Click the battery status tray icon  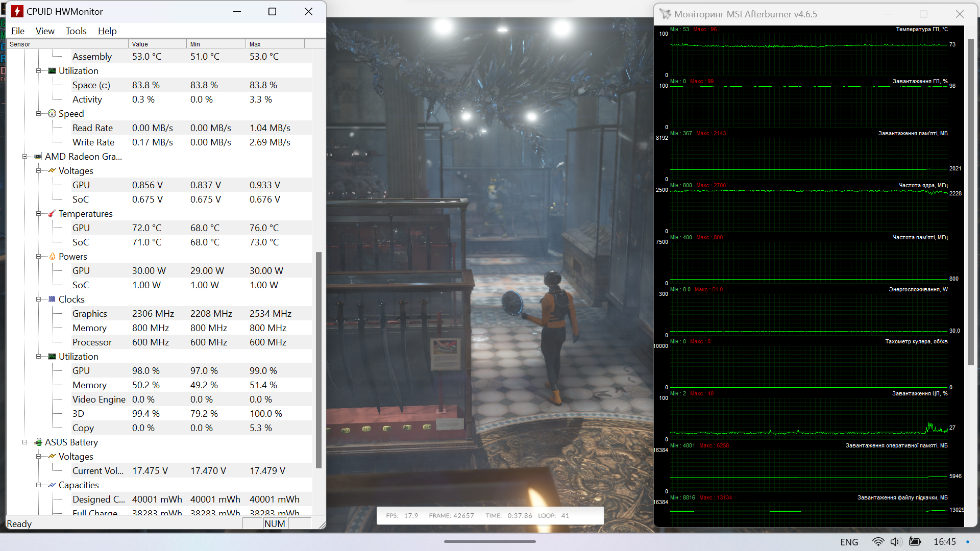pos(915,542)
